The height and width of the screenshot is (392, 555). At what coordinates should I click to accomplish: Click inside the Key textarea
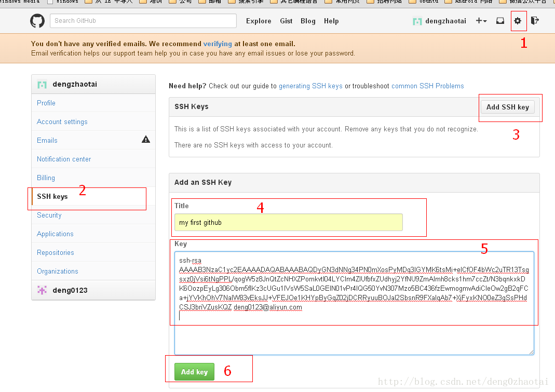point(354,303)
